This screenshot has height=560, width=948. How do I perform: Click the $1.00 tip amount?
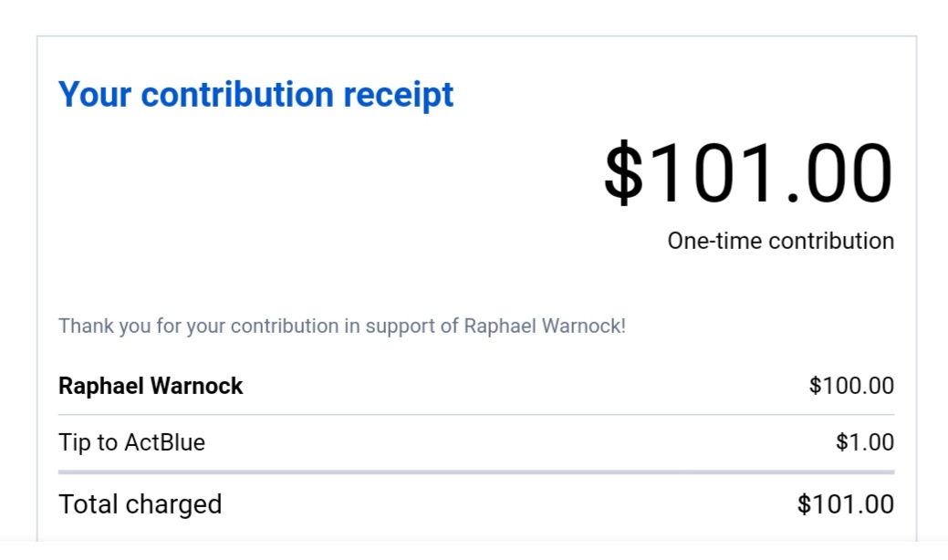tap(865, 442)
